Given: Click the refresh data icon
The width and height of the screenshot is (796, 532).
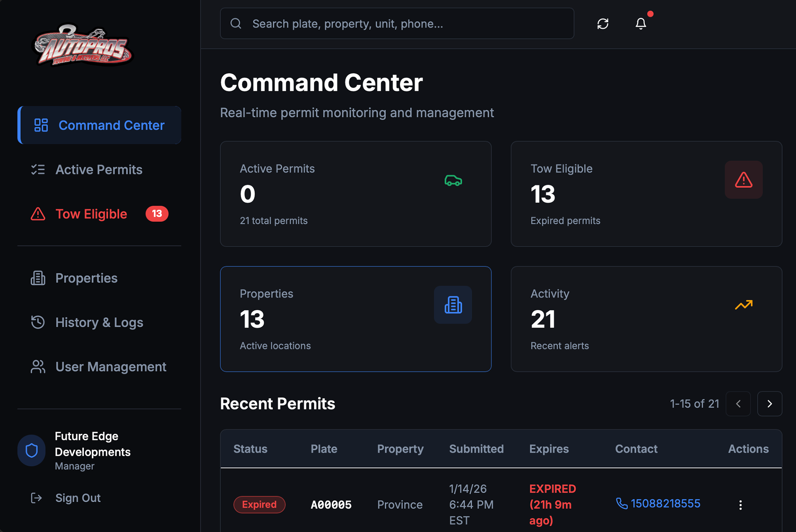Looking at the screenshot, I should point(603,24).
